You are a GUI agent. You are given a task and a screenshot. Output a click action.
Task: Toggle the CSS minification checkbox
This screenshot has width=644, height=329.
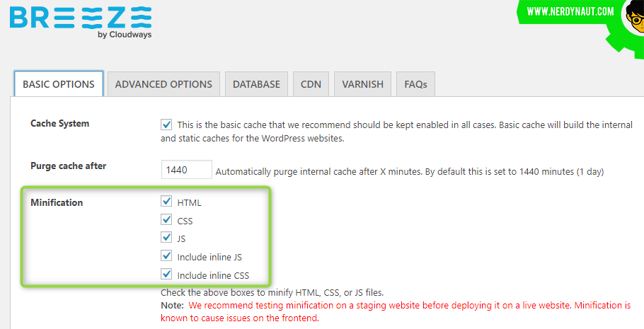click(x=166, y=219)
